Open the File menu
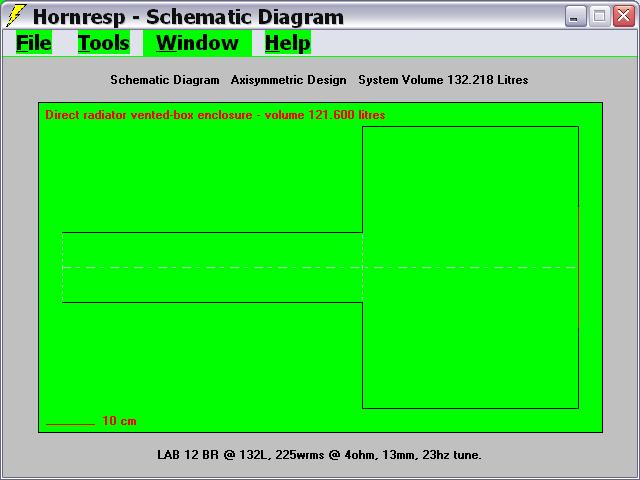Image resolution: width=640 pixels, height=480 pixels. click(33, 43)
